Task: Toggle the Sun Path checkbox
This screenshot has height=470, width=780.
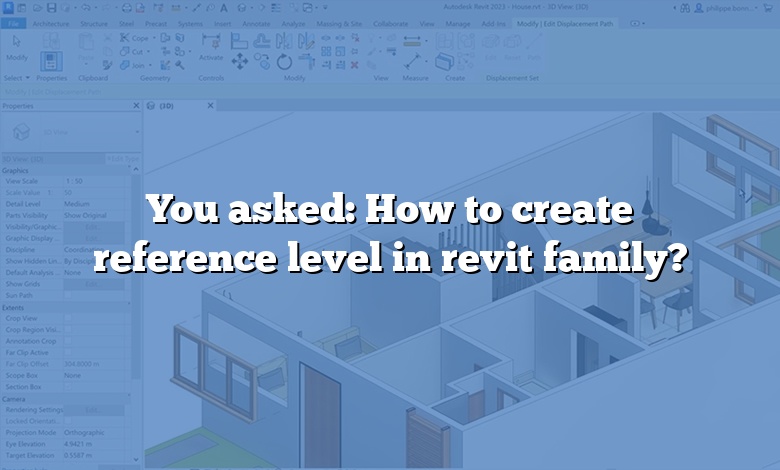Action: [x=68, y=295]
